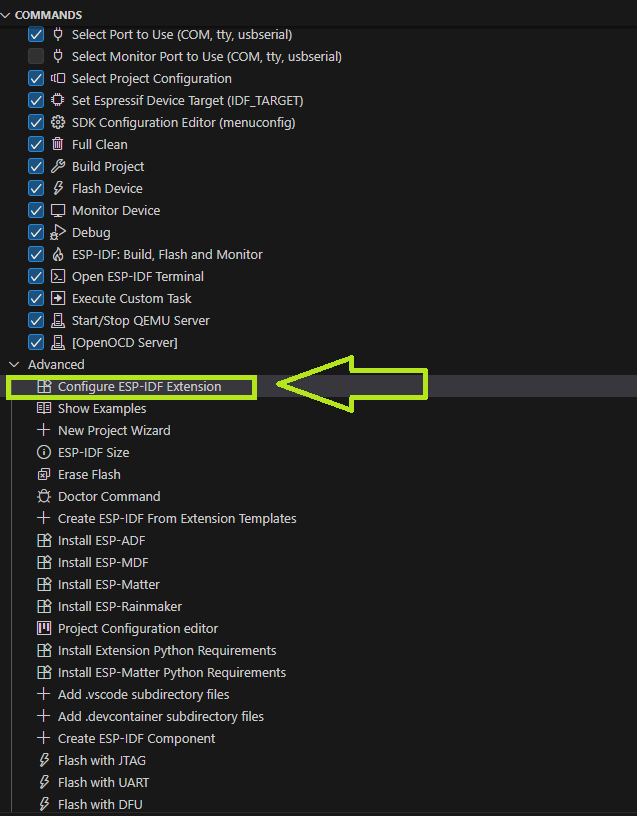Select Install Extension Python Requirements
The image size is (637, 816).
(x=167, y=651)
